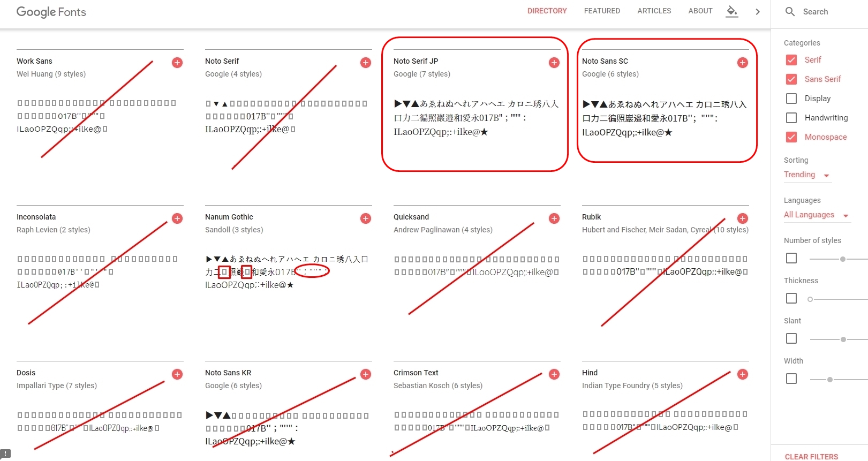Click the Noto Sans SC sample text preview
The width and height of the screenshot is (868, 461).
665,118
